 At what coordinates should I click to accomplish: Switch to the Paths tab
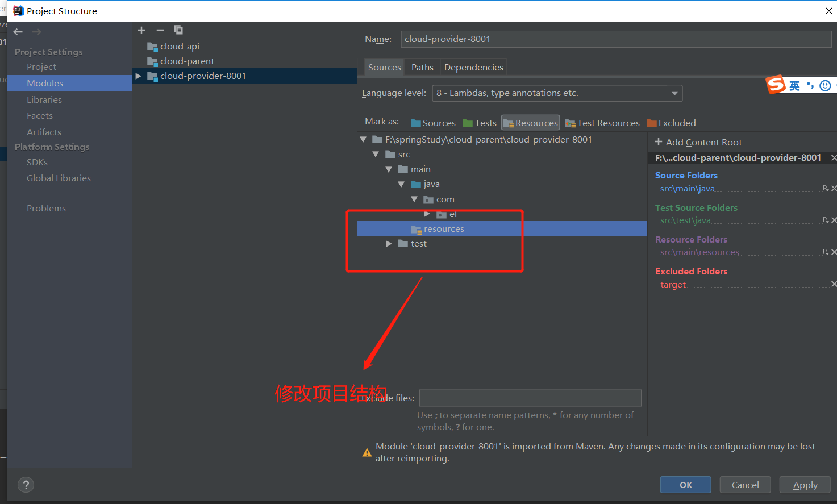(x=422, y=67)
